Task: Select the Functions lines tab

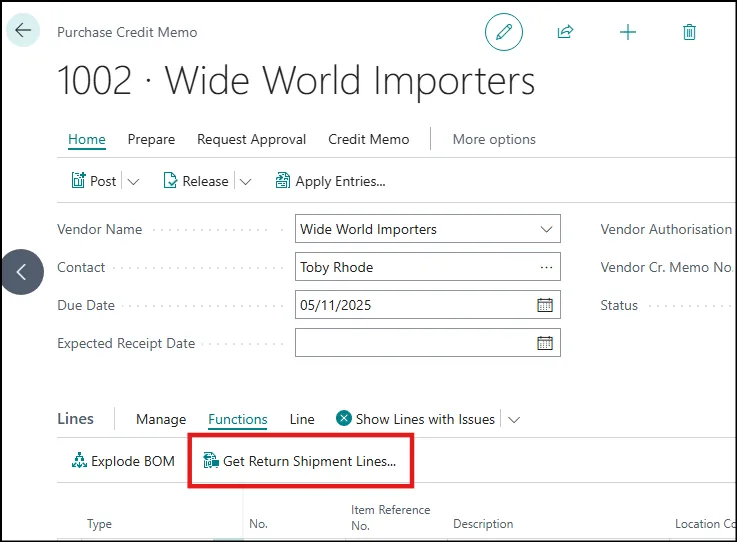Action: point(238,419)
